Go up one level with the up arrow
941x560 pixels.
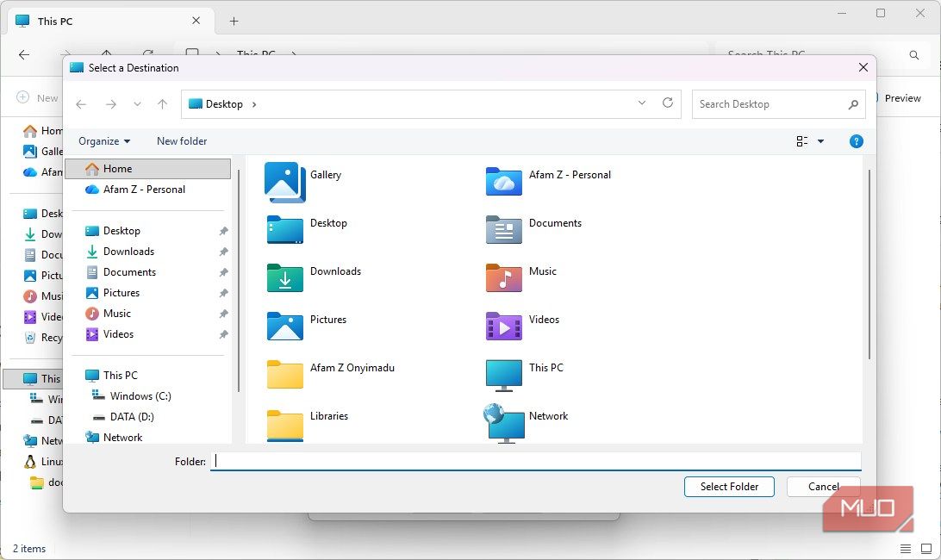(x=162, y=104)
